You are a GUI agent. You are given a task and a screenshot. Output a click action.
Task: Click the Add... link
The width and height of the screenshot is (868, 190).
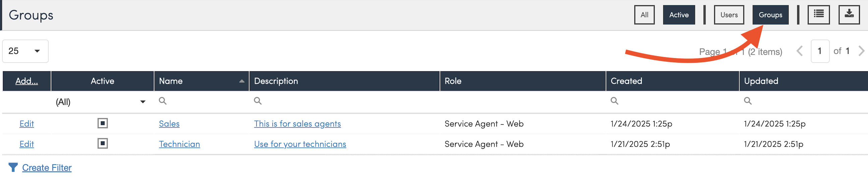(26, 81)
